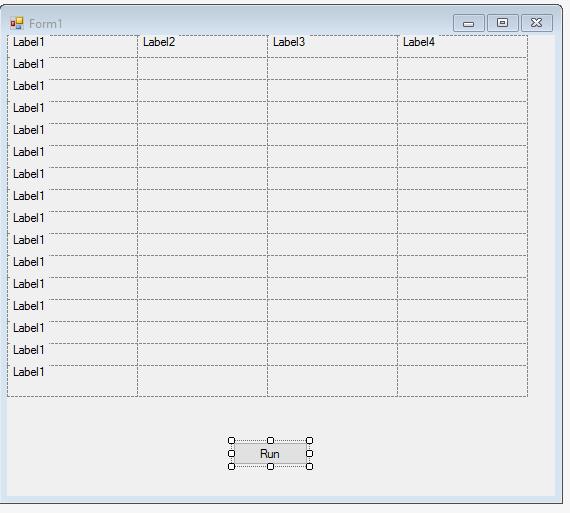Maximize the Form1 window
This screenshot has width=570, height=513.
coord(502,23)
